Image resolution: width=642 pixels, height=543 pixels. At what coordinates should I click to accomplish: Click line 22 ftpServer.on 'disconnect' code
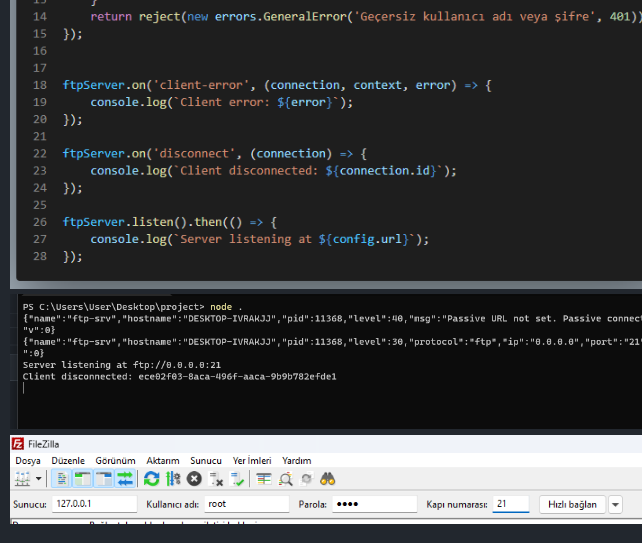tap(215, 154)
